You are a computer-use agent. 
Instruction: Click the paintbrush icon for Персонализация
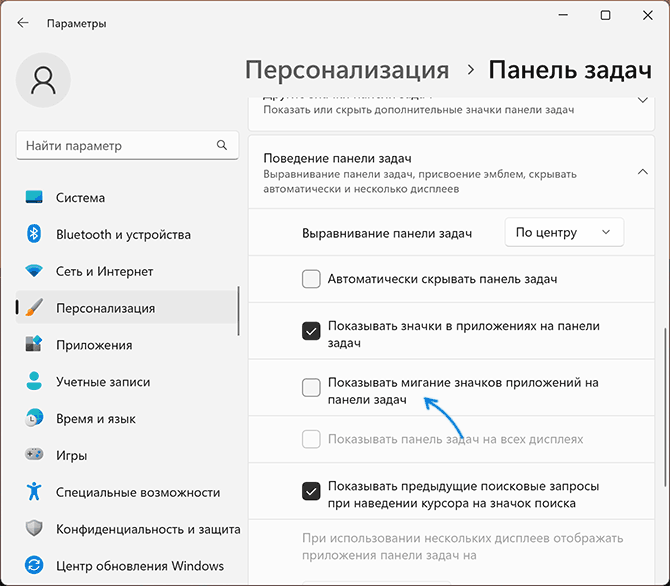[34, 307]
